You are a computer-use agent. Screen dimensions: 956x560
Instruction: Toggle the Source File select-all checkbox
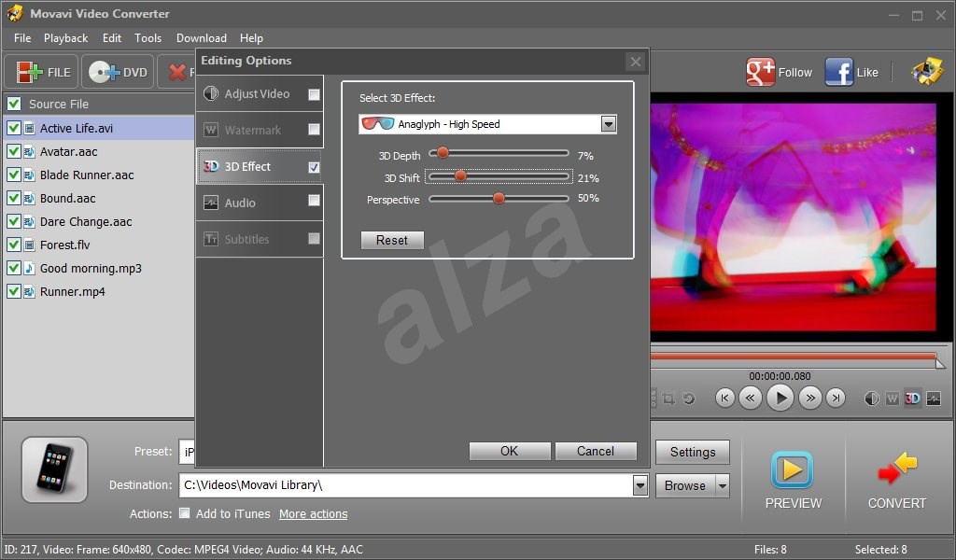[x=13, y=104]
